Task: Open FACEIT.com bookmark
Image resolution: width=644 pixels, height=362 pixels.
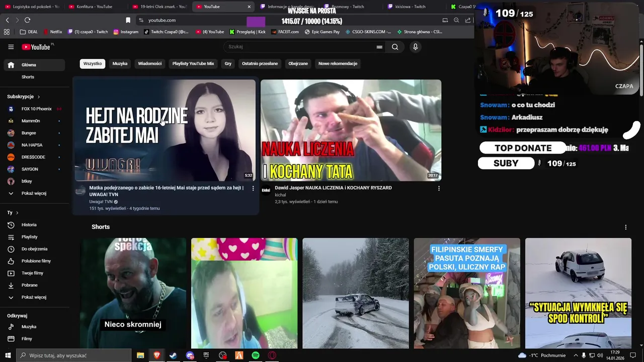Action: coord(284,32)
